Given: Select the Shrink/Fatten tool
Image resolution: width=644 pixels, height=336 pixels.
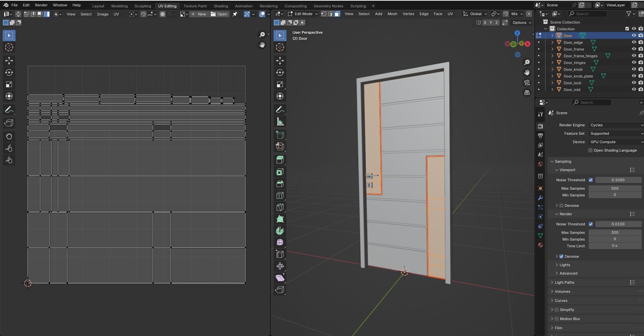Looking at the screenshot, I should [x=280, y=266].
